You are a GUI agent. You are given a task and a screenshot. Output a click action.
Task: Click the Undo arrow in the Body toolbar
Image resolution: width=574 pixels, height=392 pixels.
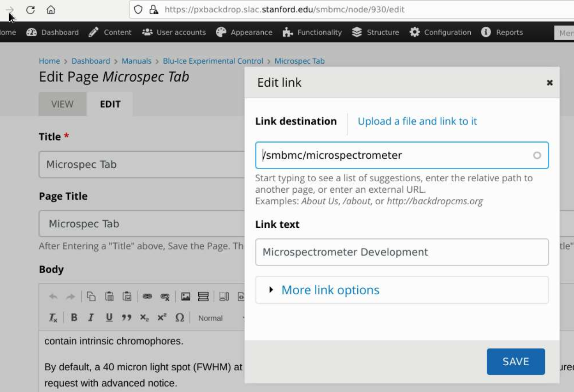(x=53, y=297)
